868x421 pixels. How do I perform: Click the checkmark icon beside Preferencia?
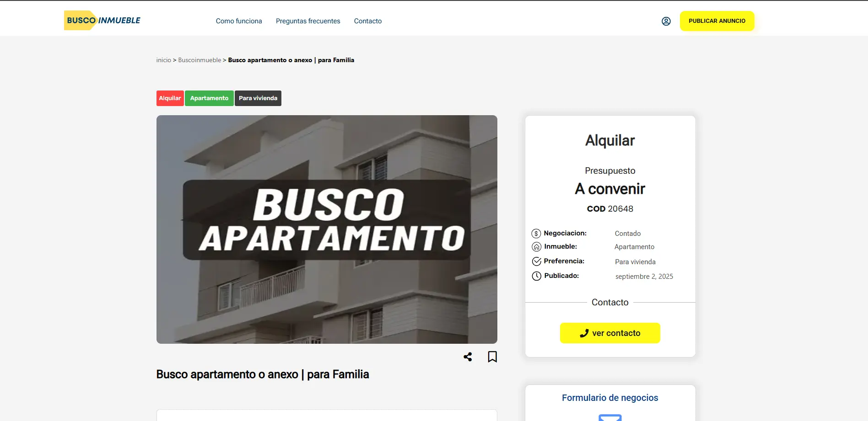click(536, 261)
